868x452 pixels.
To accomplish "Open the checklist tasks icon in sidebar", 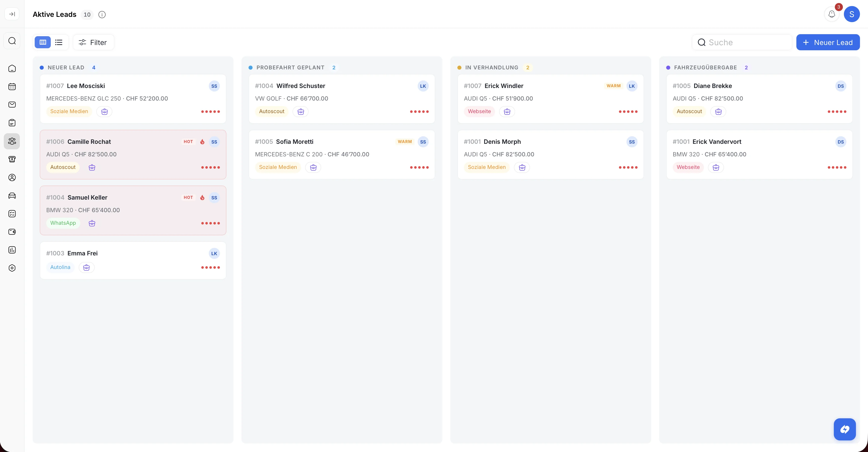I will (x=12, y=214).
